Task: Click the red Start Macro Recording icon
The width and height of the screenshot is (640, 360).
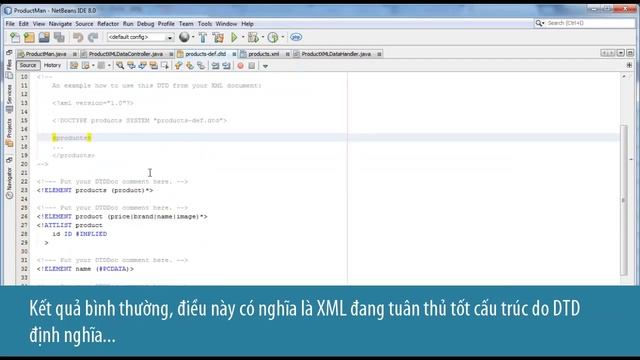Action: (x=240, y=66)
